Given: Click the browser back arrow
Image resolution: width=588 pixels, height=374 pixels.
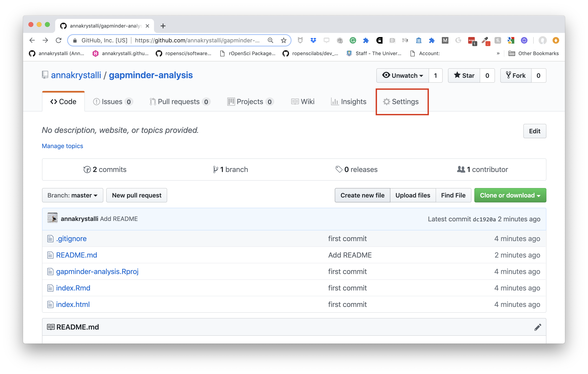Looking at the screenshot, I should point(32,40).
